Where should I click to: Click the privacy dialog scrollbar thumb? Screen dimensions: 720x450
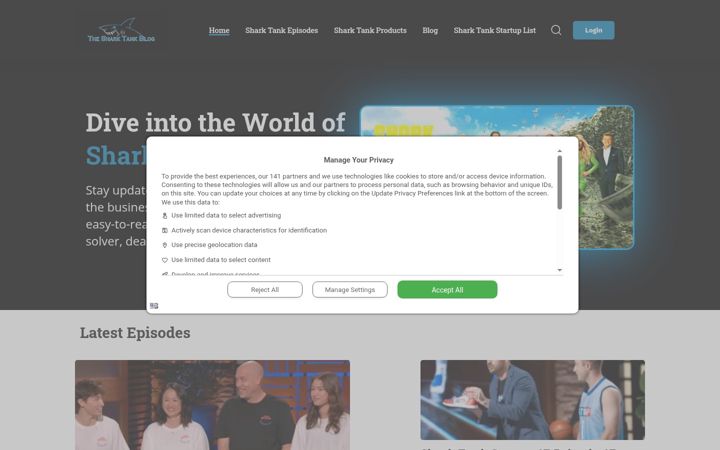[x=559, y=183]
